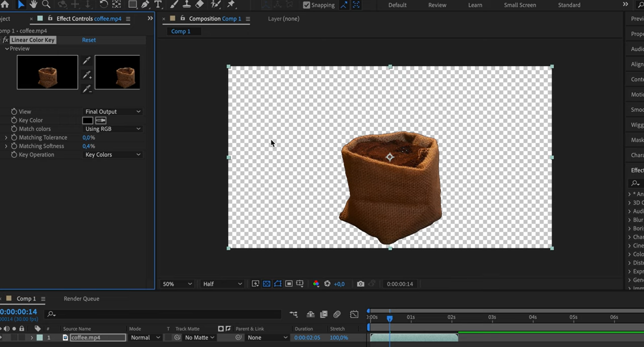Open the Half resolution dropdown
644x347 pixels.
[x=222, y=284]
